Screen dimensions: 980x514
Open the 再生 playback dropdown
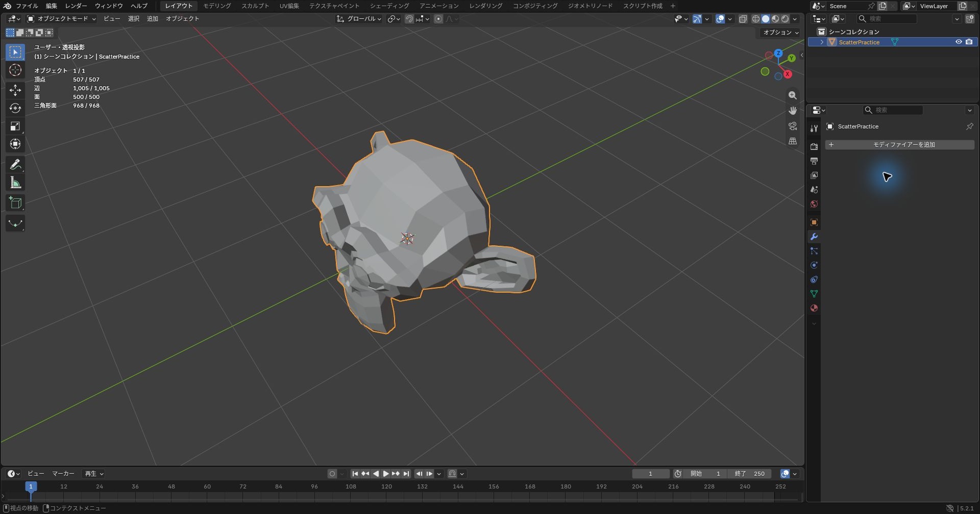pos(94,473)
